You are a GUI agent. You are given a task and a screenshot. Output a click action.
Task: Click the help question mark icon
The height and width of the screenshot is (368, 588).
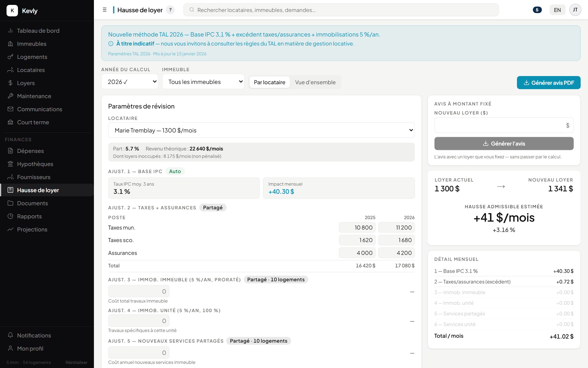pos(170,10)
